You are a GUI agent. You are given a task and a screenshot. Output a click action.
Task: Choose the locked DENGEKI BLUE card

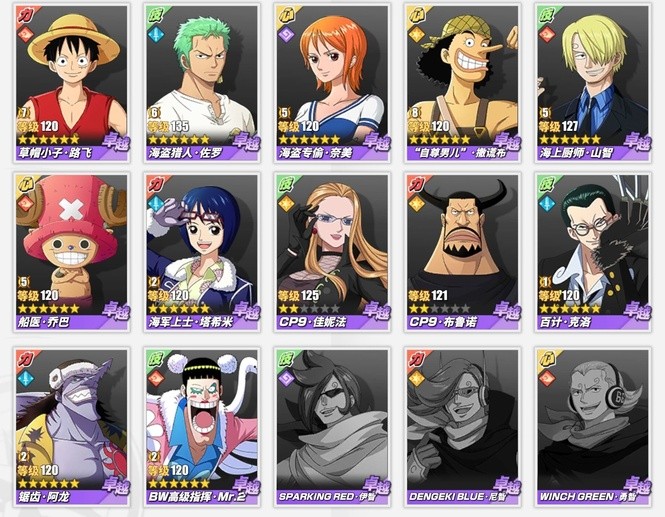click(x=462, y=427)
